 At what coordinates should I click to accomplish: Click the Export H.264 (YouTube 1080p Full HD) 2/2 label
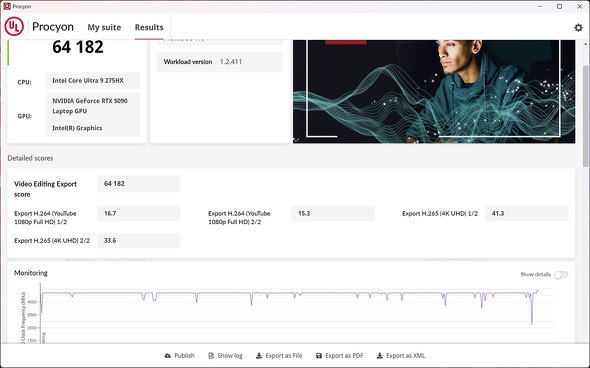(239, 217)
